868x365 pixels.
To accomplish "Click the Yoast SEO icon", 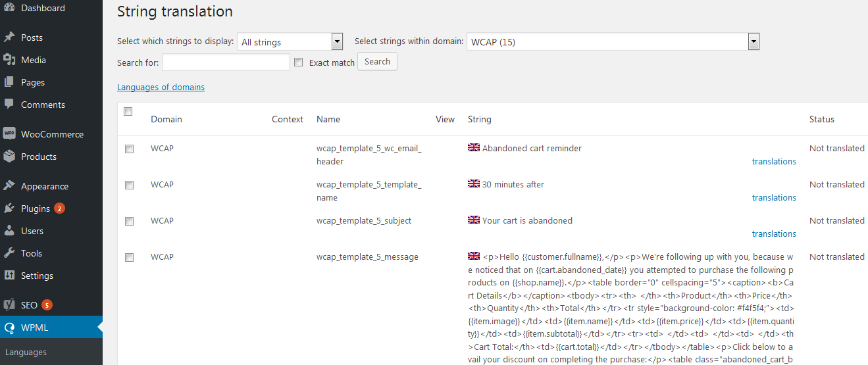I will pyautogui.click(x=9, y=305).
